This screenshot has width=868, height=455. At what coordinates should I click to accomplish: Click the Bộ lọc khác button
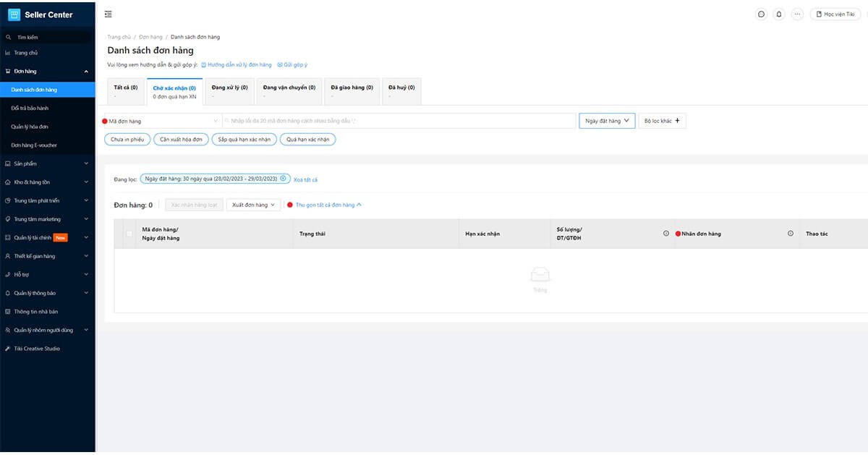(662, 121)
